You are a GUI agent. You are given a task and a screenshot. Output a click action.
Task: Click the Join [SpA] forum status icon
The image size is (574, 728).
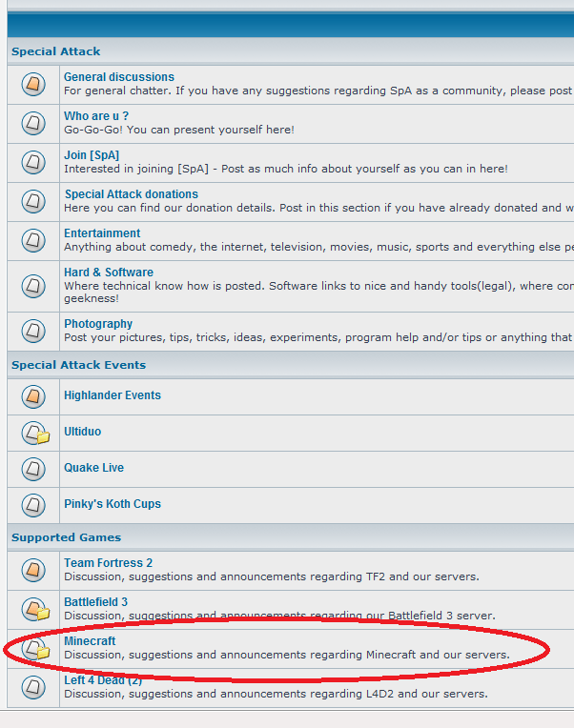tap(33, 163)
